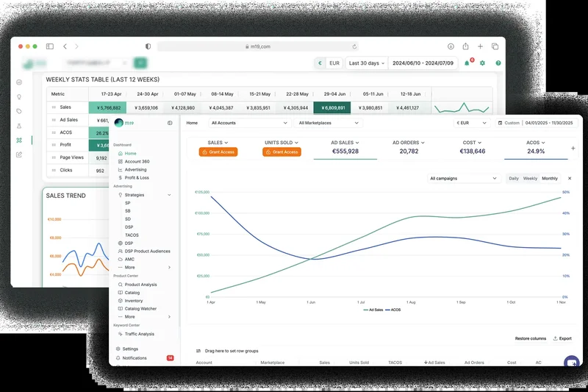Expand More under the Product Center section
This screenshot has height=392, width=588.
(x=143, y=317)
